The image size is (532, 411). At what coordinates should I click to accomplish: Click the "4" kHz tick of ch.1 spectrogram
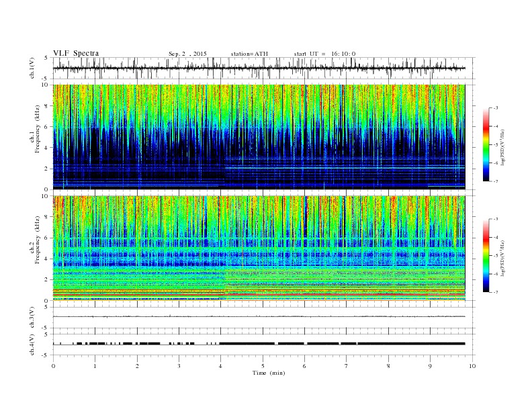click(46, 148)
